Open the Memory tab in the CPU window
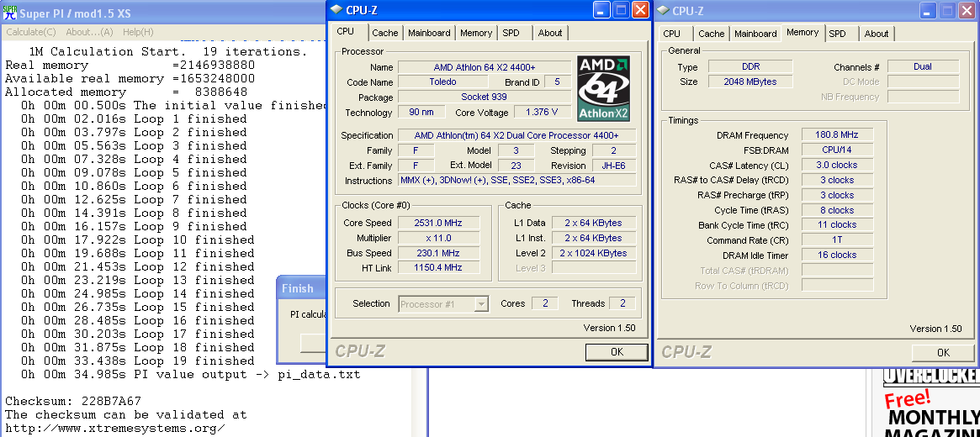The image size is (980, 437). click(x=476, y=33)
